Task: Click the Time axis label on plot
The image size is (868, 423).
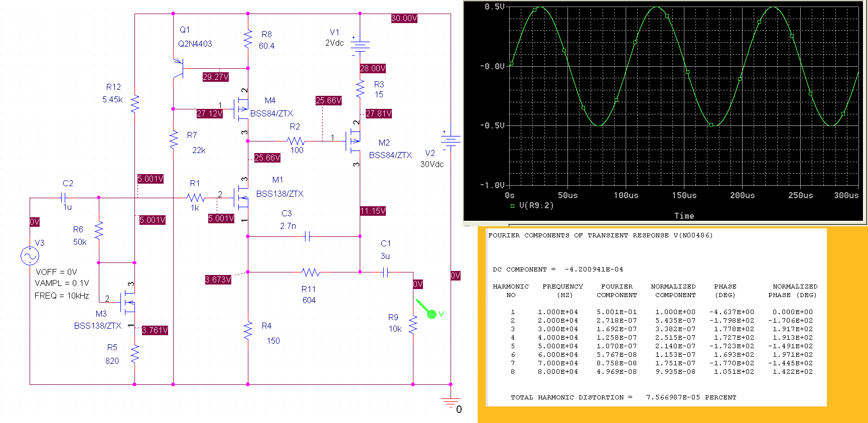Action: (684, 216)
